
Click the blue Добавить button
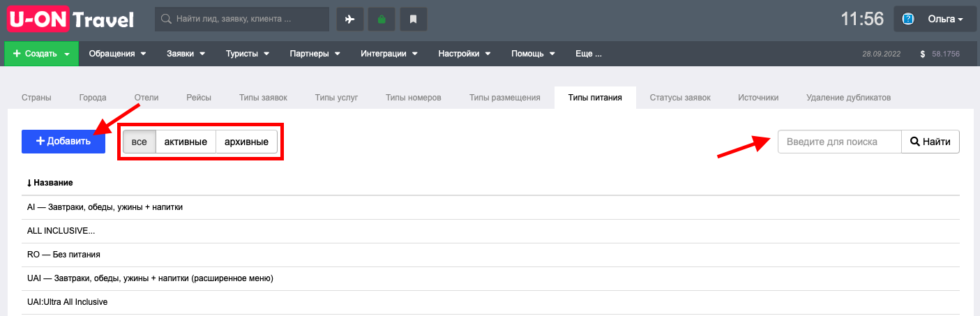coord(63,141)
